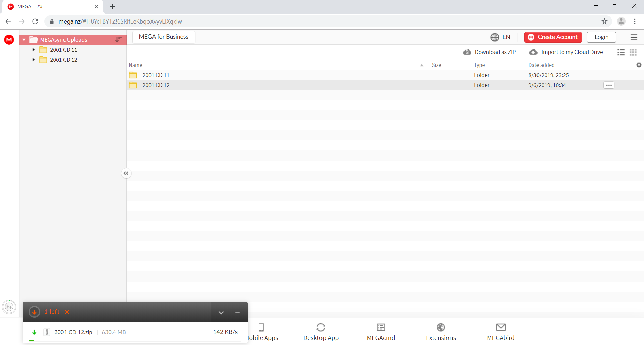Switch to thumbnail grid view

pos(633,52)
